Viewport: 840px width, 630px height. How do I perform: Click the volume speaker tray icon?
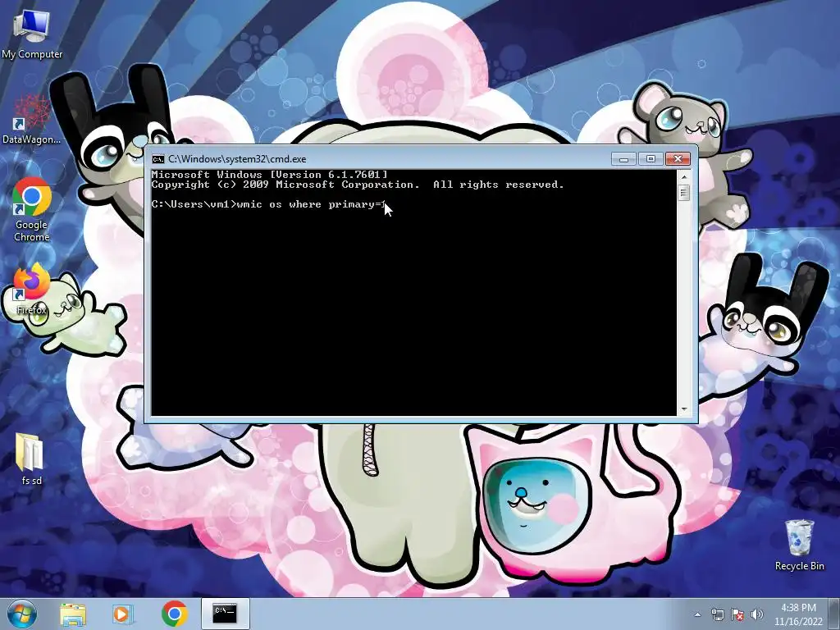[757, 614]
